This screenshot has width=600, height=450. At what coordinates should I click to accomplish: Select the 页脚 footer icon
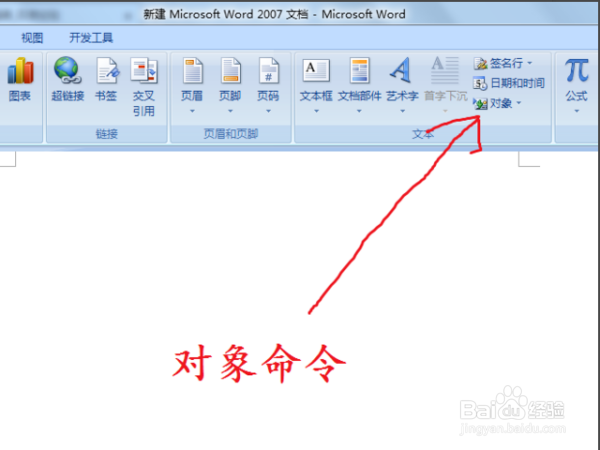pos(230,70)
